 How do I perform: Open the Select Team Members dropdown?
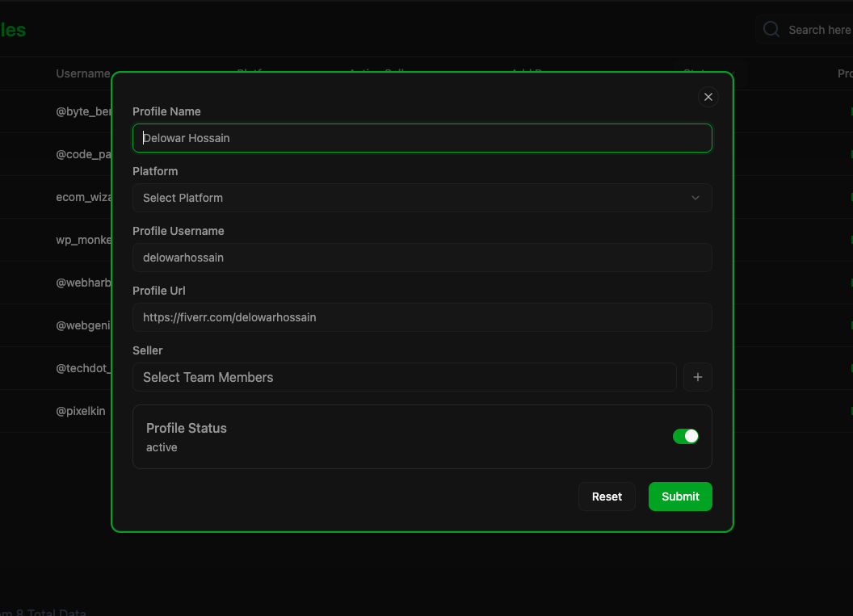[404, 377]
